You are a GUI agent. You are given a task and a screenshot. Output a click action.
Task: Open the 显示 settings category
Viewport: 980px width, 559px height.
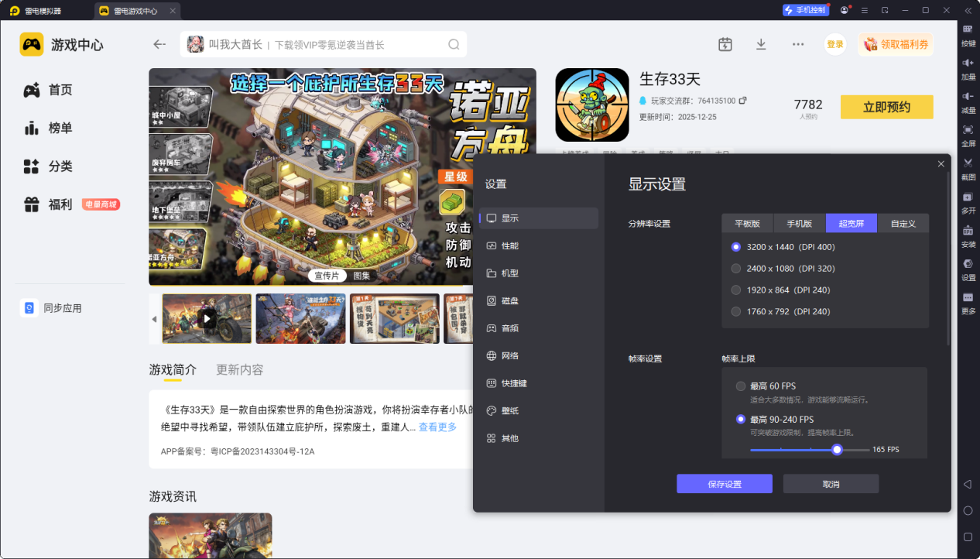(x=539, y=218)
